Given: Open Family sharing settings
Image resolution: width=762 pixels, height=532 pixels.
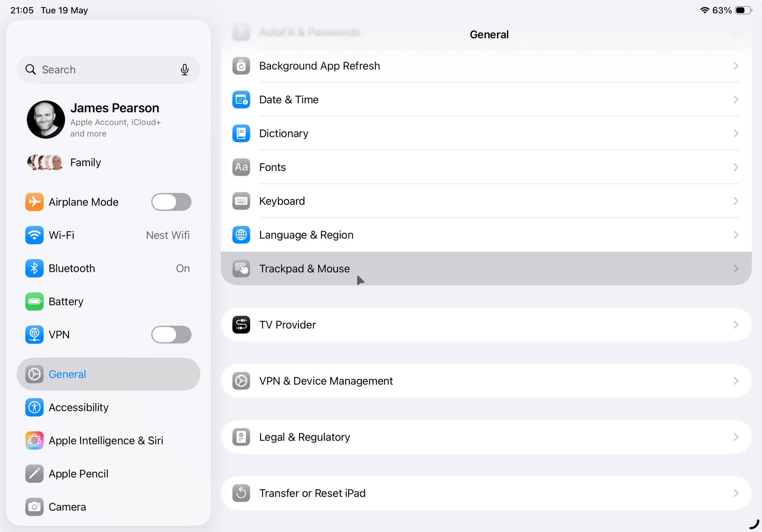Looking at the screenshot, I should tap(108, 163).
